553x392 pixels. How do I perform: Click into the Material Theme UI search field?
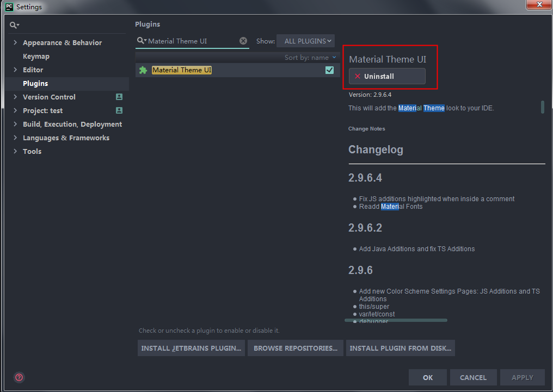click(192, 41)
